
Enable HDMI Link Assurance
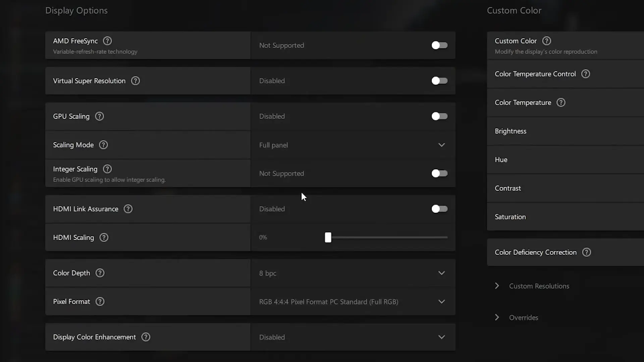(439, 209)
